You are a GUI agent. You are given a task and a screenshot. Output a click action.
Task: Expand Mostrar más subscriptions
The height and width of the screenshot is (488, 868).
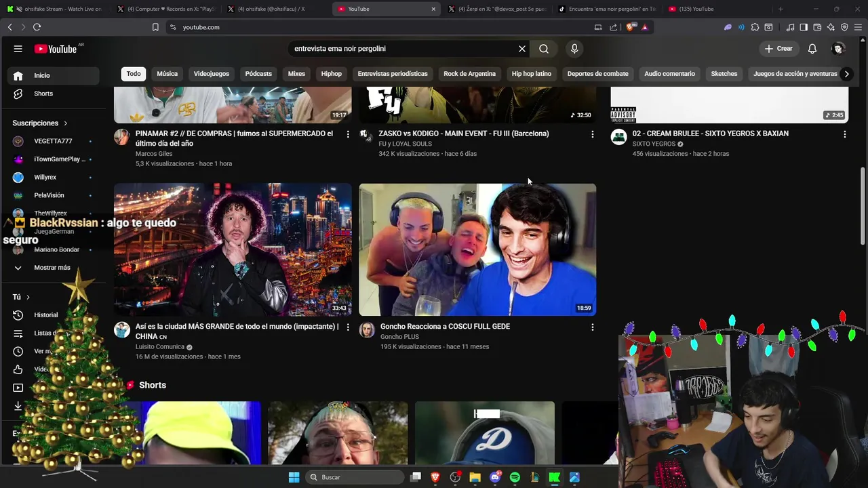coord(54,268)
